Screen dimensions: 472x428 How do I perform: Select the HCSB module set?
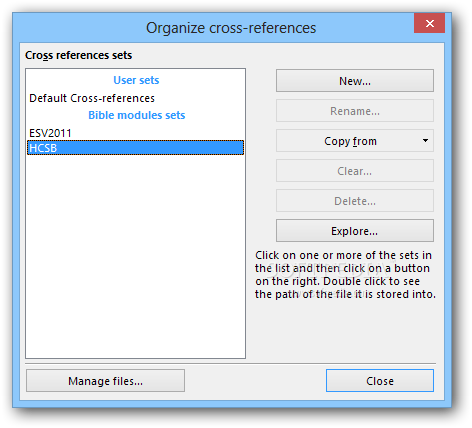click(135, 148)
